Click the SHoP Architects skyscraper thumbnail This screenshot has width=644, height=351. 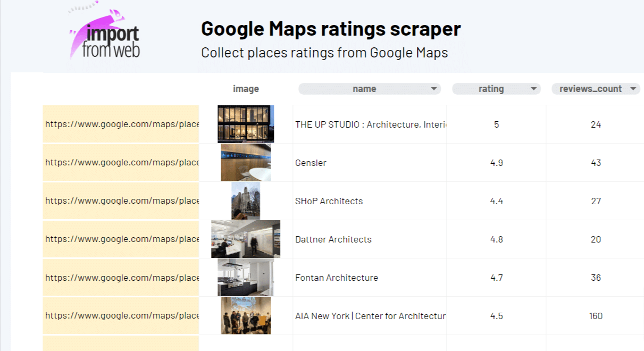pyautogui.click(x=246, y=200)
